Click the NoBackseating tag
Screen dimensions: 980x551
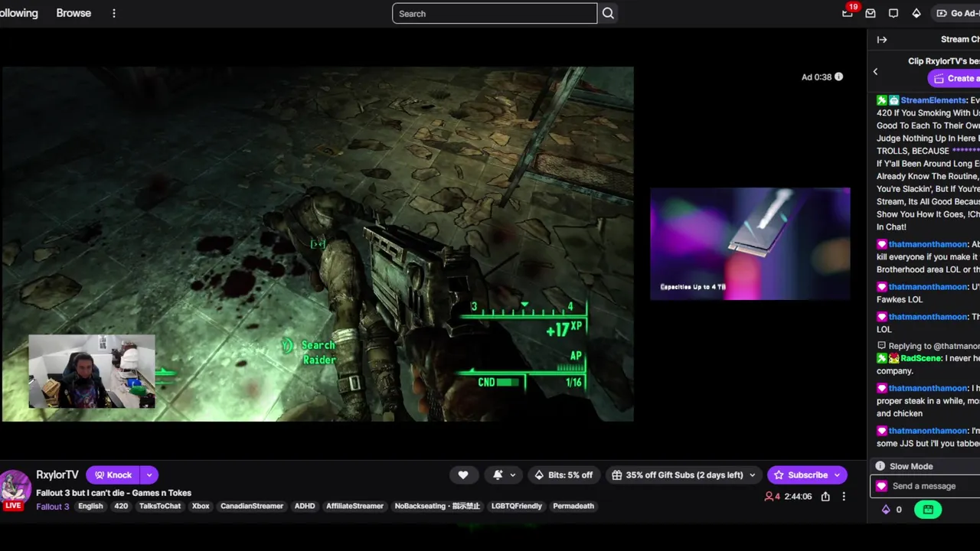(x=437, y=507)
